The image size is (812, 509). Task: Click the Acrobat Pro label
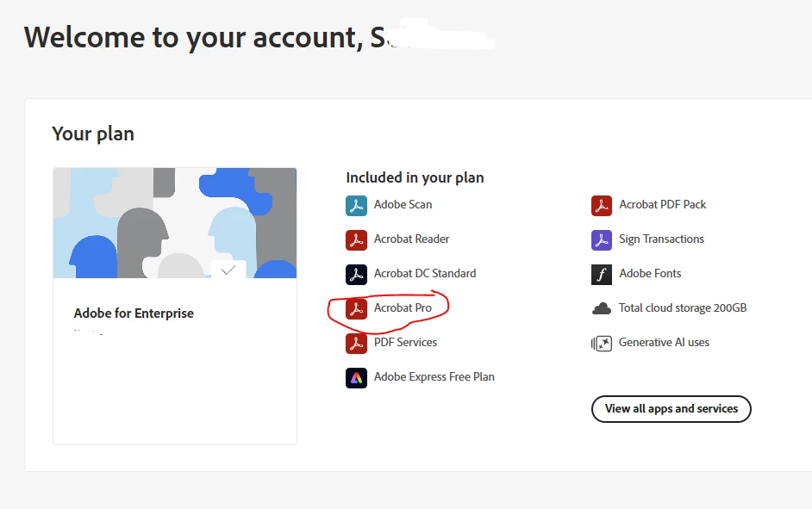pyautogui.click(x=403, y=307)
